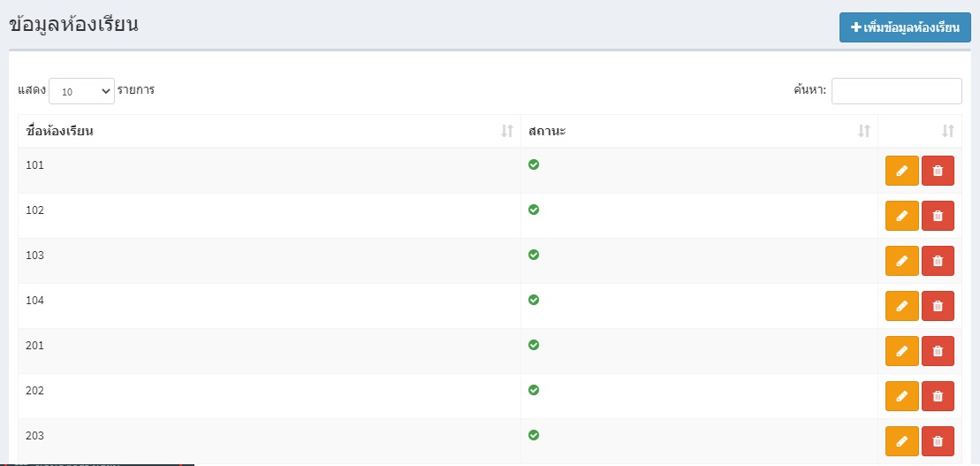Click the green status check for room 202
The width and height of the screenshot is (980, 466).
pyautogui.click(x=534, y=390)
